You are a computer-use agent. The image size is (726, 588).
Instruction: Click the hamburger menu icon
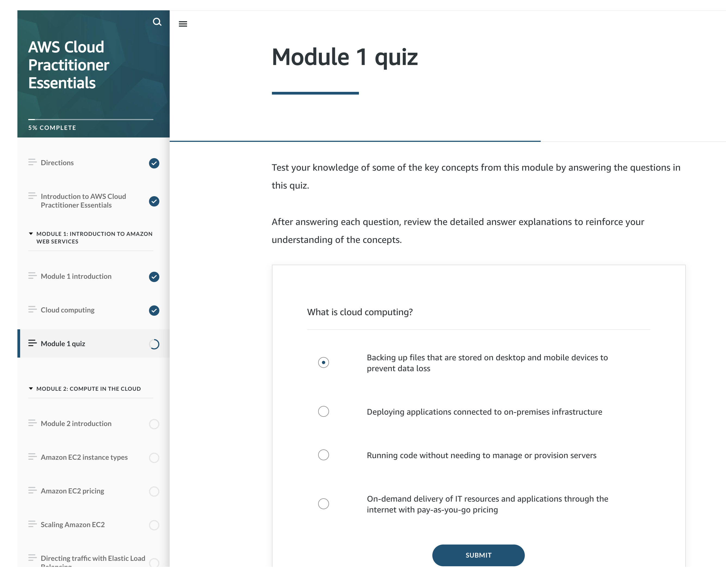point(183,24)
